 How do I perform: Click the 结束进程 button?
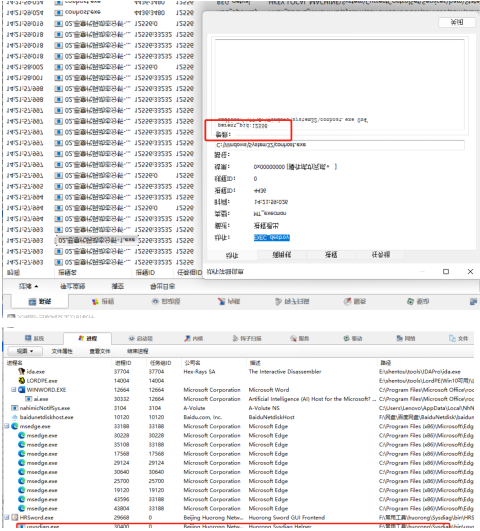pos(138,351)
